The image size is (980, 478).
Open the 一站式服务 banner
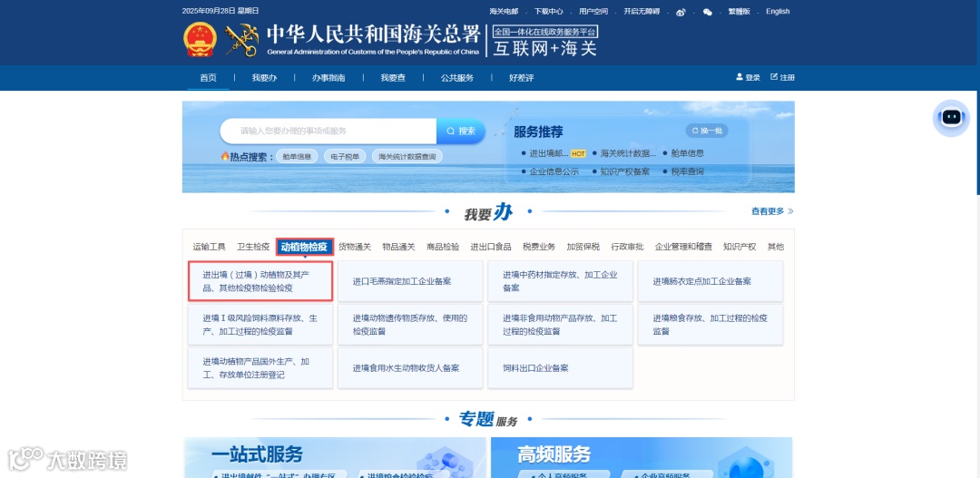coord(335,457)
